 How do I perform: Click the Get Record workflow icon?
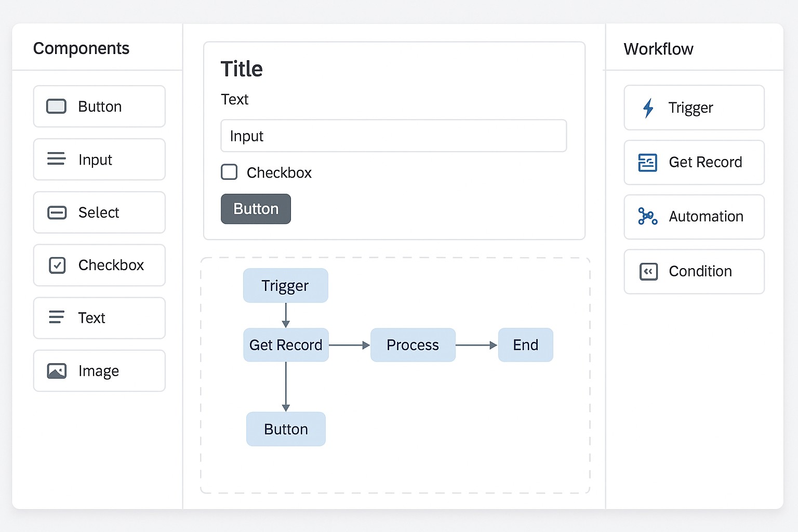pyautogui.click(x=647, y=162)
